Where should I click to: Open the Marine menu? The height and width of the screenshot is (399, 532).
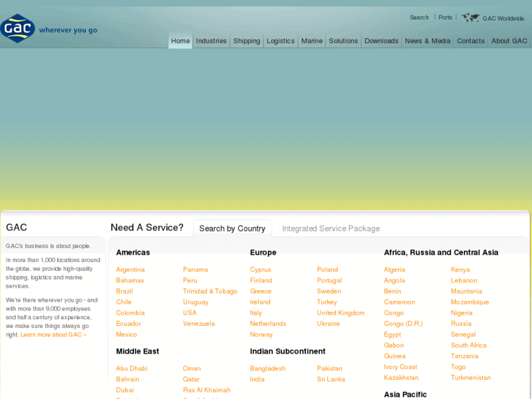312,41
